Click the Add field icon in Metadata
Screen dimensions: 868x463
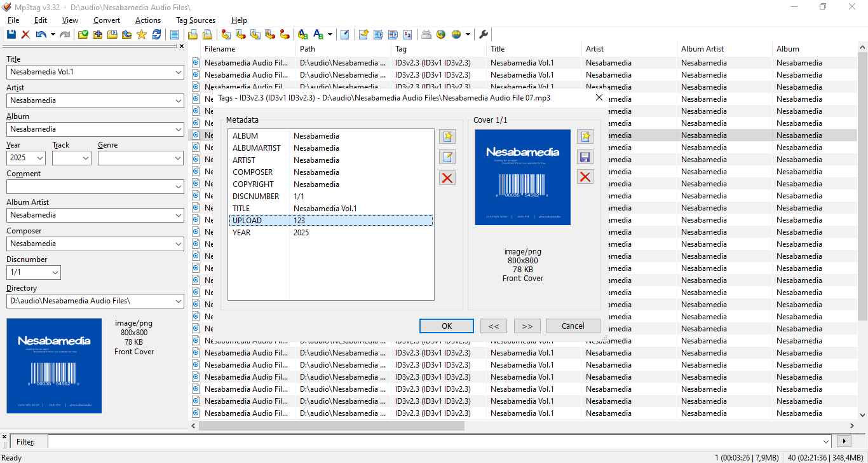coord(447,136)
